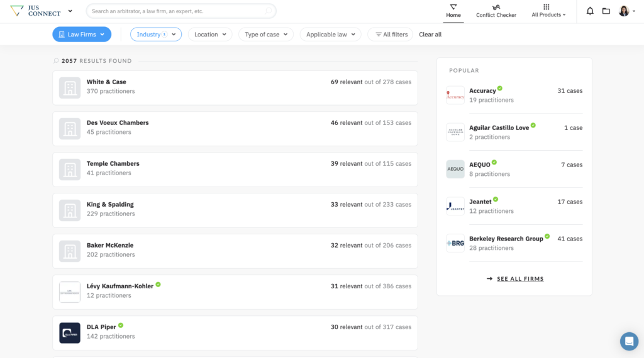Click King & Spalding building icon
644x358 pixels.
point(70,210)
